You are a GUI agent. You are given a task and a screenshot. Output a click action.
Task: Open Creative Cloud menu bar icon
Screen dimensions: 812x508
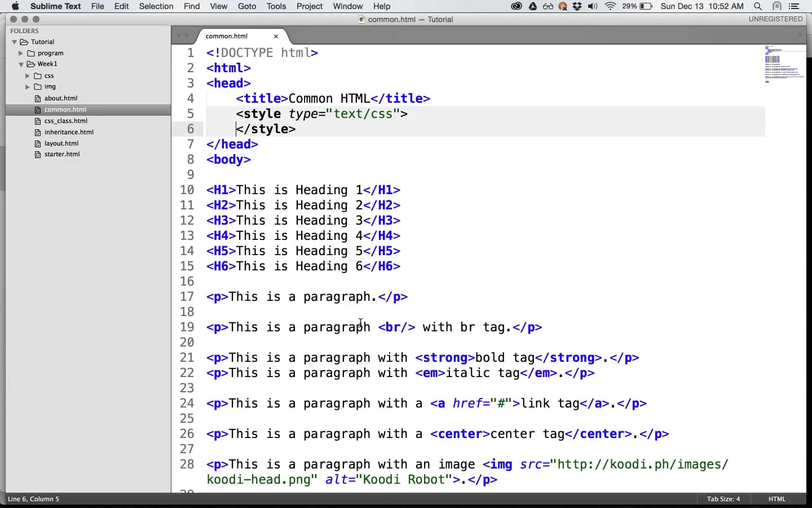[517, 6]
